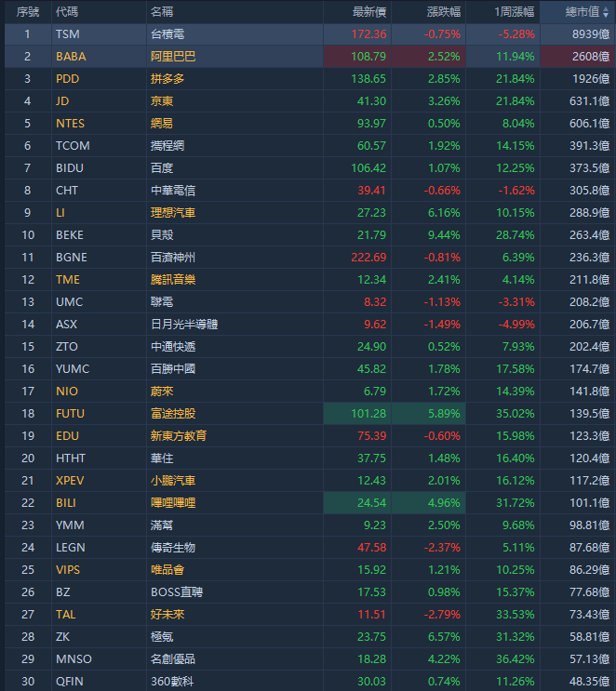Open the 華住 stock name
Viewport: 616px width, 691px height.
point(161,458)
